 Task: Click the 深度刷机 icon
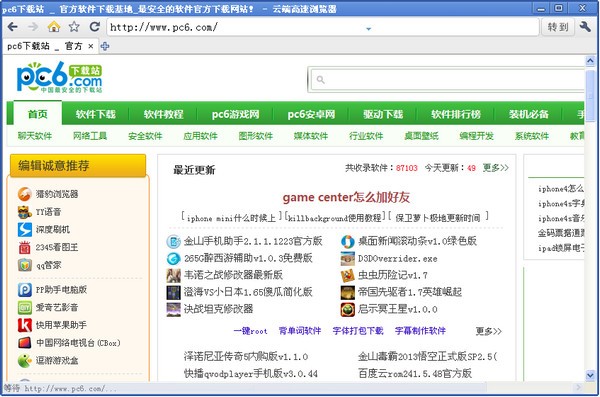[x=24, y=229]
